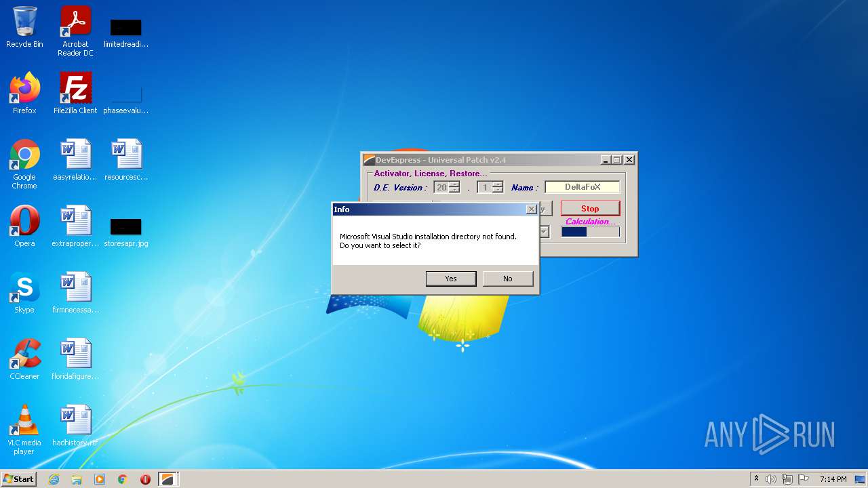Select storesapr.jpg image file
868x488 pixels.
coord(126,232)
